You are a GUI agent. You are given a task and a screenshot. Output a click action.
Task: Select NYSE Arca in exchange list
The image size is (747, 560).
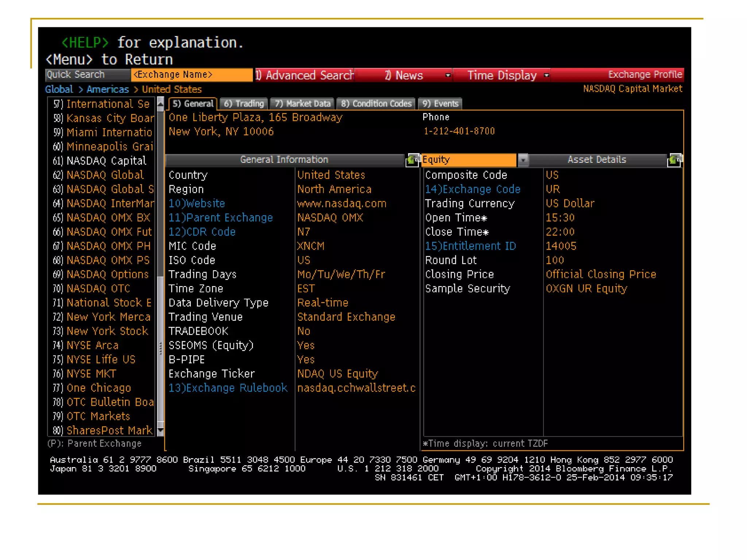(x=93, y=345)
